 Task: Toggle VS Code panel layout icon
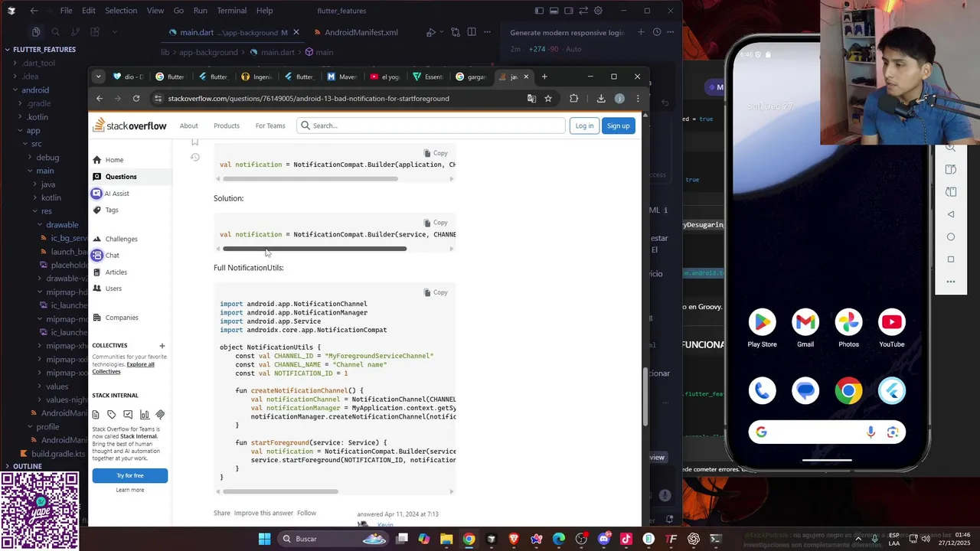[x=554, y=11]
